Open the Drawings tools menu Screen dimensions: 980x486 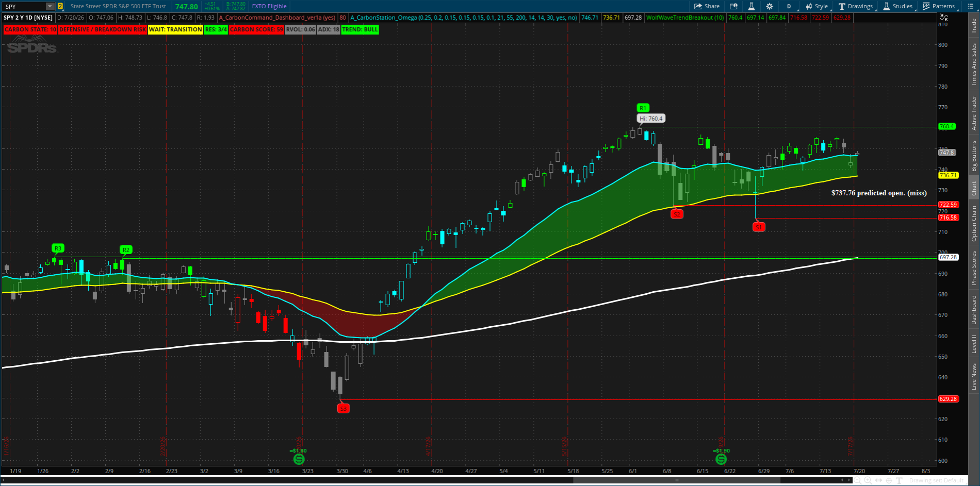(x=856, y=6)
